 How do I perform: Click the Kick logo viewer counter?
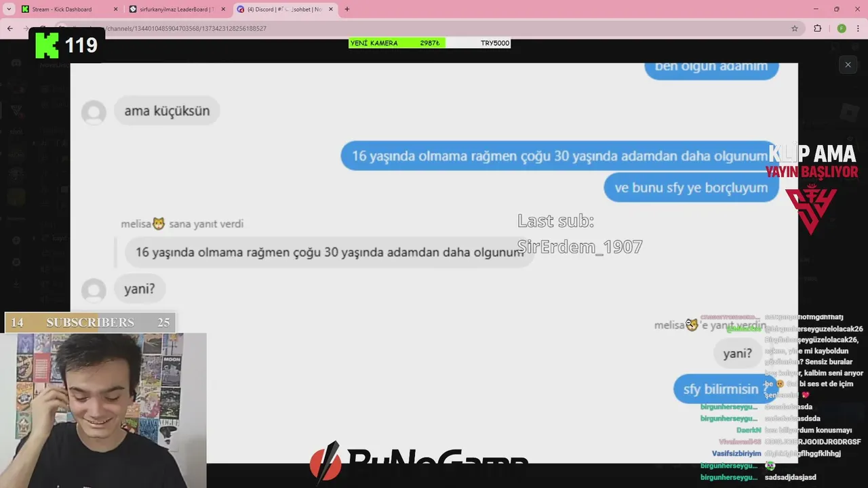[x=66, y=45]
